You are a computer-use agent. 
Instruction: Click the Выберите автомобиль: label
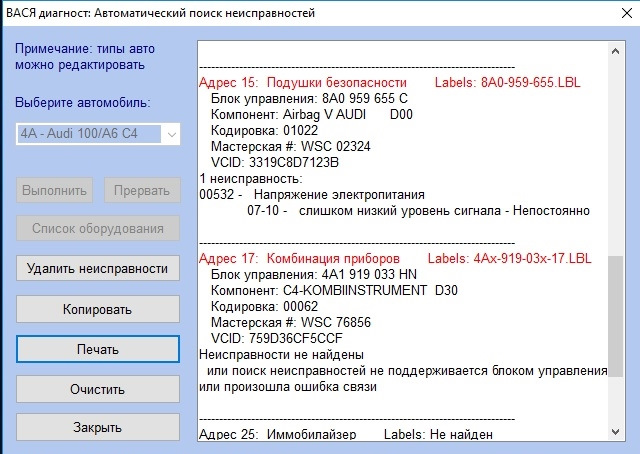(x=83, y=102)
